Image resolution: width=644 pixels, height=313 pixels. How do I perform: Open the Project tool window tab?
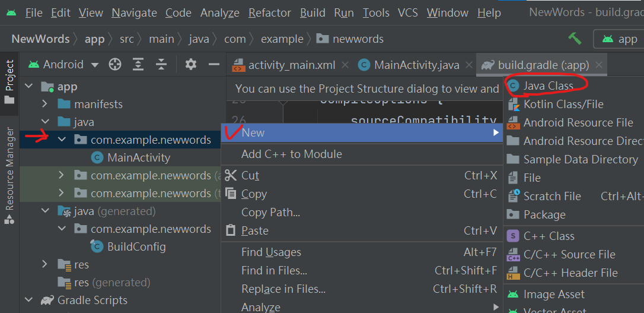(9, 83)
